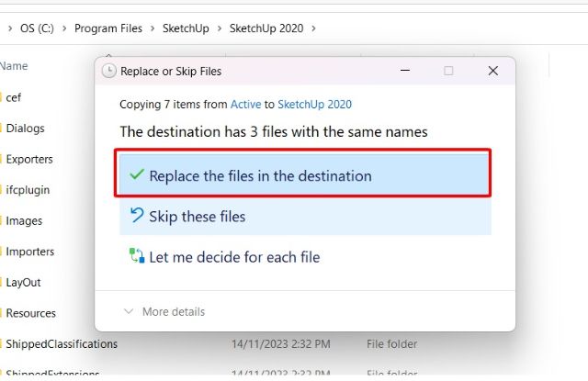Select the Exporters folder in file list
588x381 pixels.
point(29,159)
